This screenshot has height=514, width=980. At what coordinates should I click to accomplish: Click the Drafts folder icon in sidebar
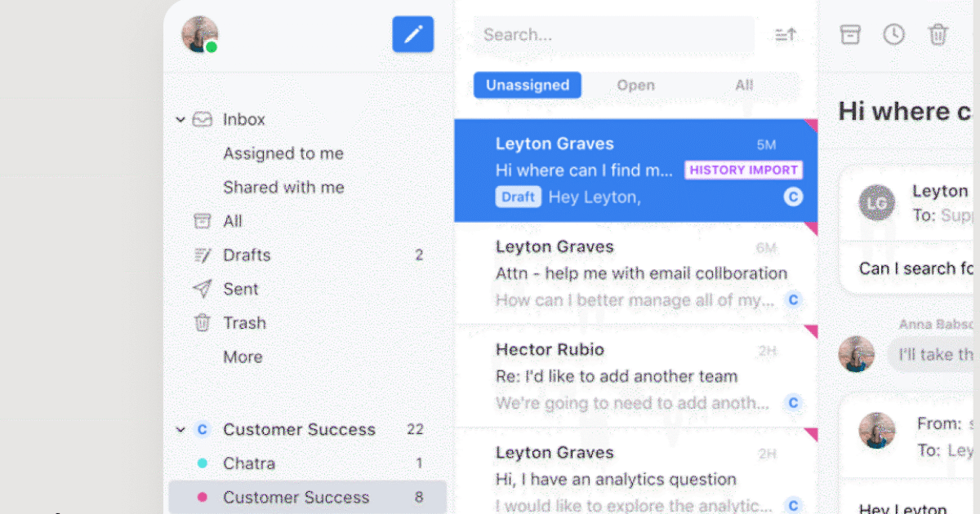(202, 255)
